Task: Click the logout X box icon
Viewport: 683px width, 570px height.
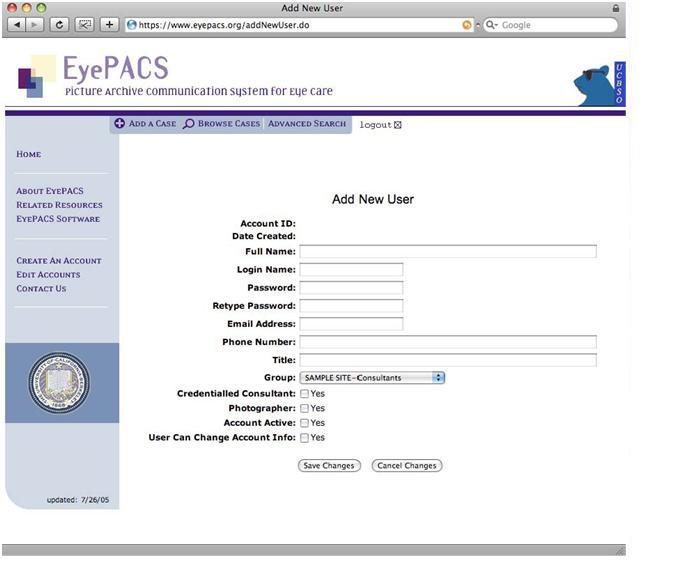Action: point(398,125)
